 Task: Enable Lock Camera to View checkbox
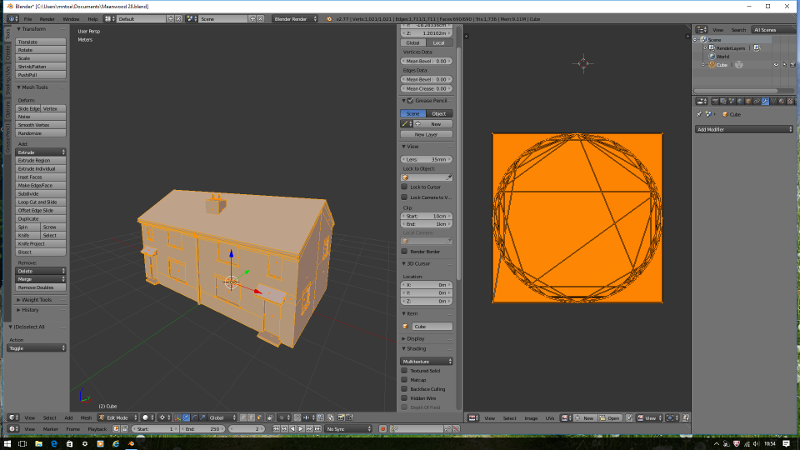(405, 197)
